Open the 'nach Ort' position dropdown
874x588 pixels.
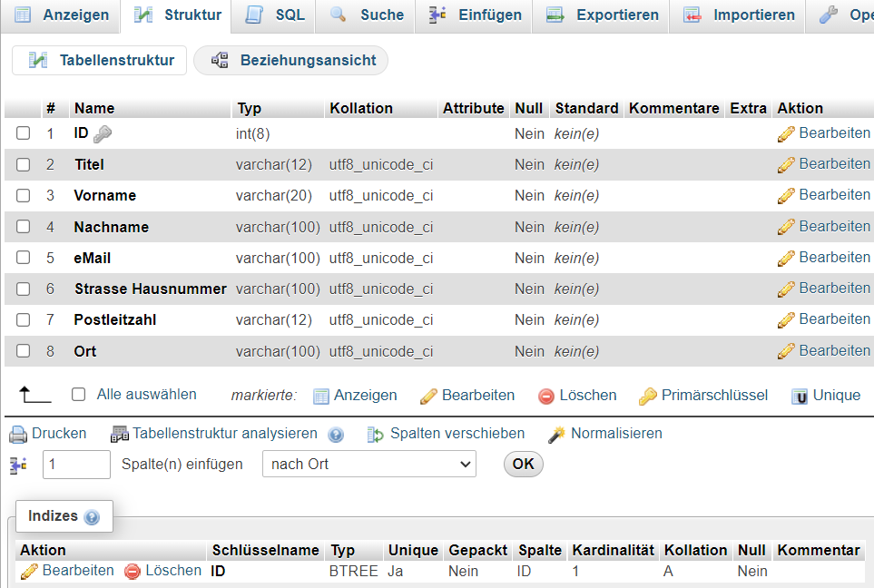(x=368, y=465)
